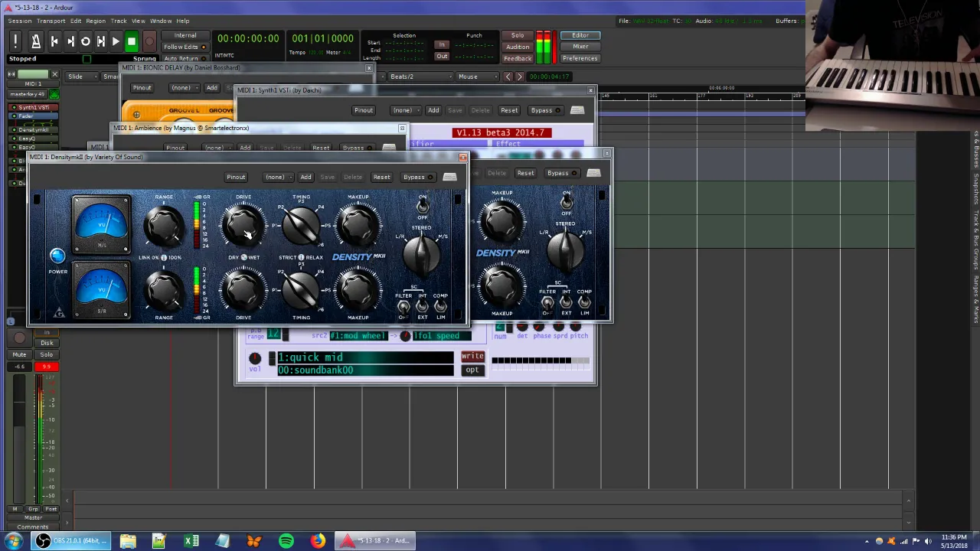
Task: Click nudge forward arrow next to timecode
Action: pos(519,77)
